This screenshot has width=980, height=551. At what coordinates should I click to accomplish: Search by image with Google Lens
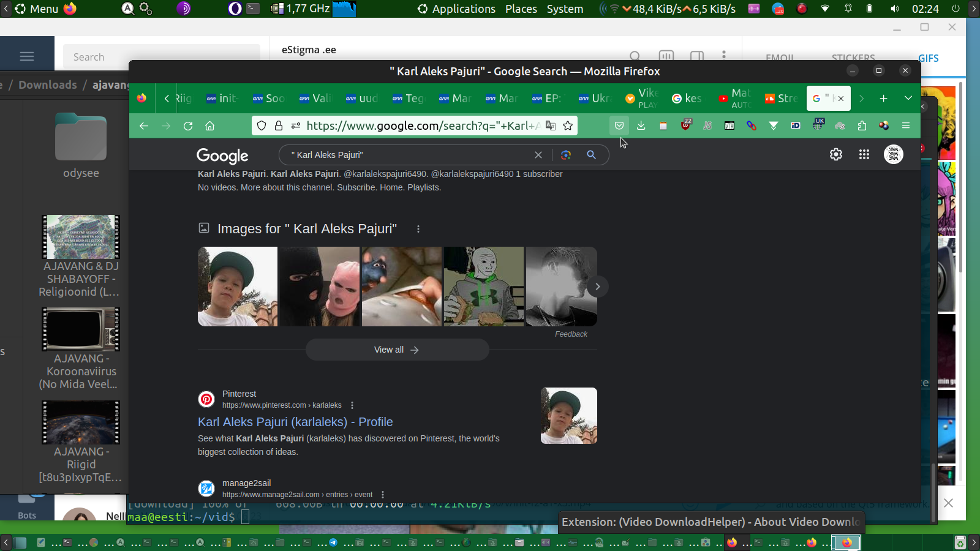[x=566, y=155]
